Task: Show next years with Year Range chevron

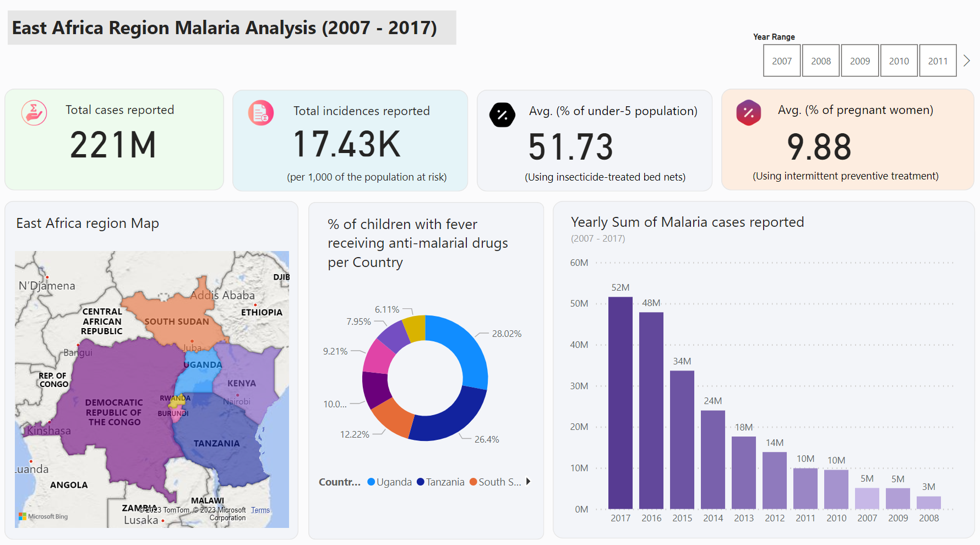Action: click(967, 61)
